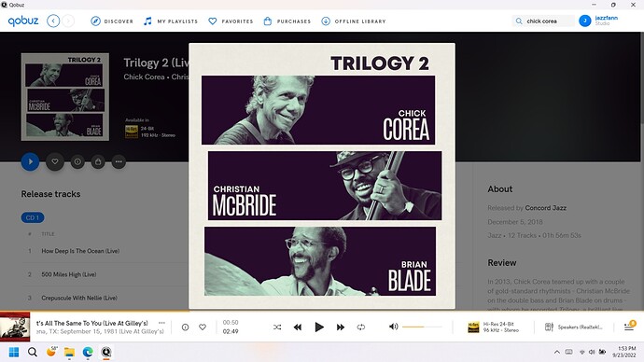
Task: Open the weather widget on taskbar
Action: click(x=51, y=352)
